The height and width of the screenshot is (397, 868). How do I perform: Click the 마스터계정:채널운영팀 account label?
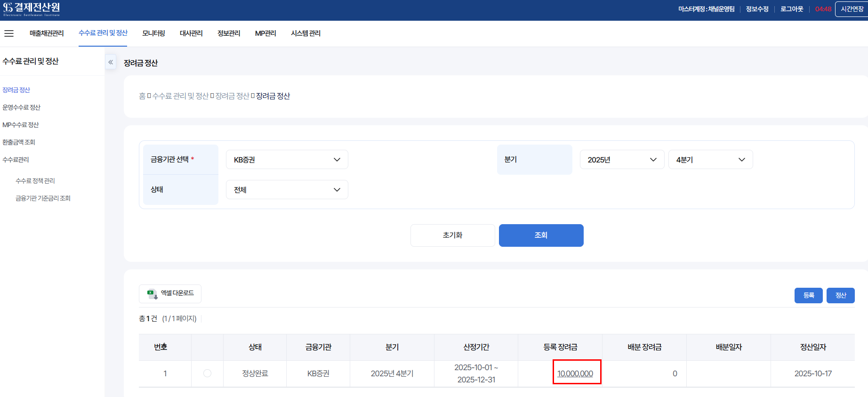706,9
